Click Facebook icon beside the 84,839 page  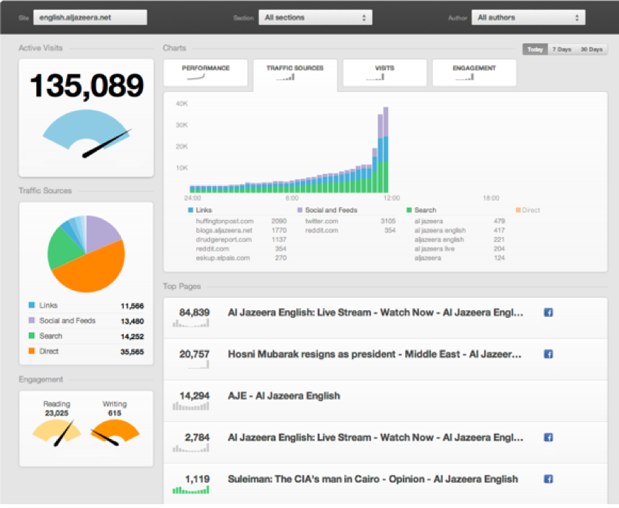pos(548,313)
